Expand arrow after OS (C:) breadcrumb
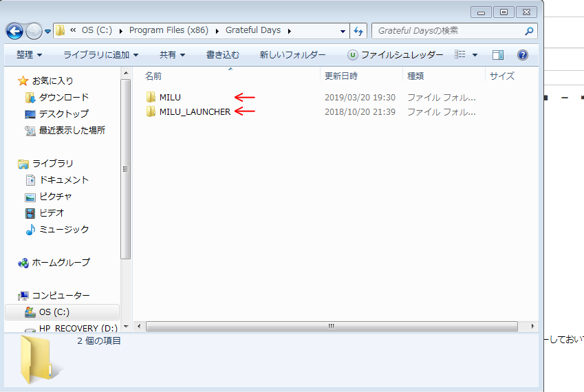Screen dimensions: 584x392 pos(120,31)
